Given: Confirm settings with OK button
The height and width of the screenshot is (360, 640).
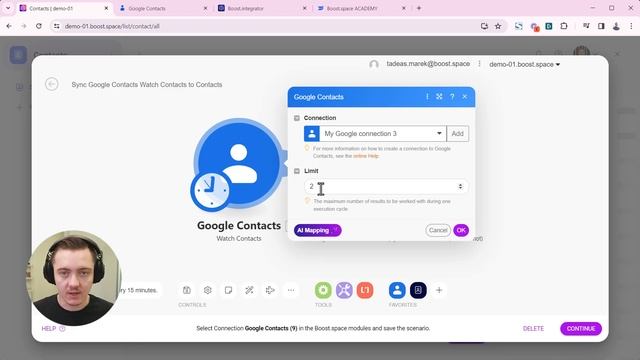Looking at the screenshot, I should pyautogui.click(x=461, y=230).
